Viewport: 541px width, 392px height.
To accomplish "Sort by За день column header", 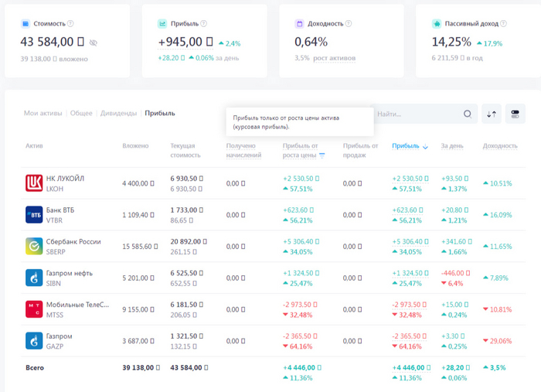I will 452,145.
